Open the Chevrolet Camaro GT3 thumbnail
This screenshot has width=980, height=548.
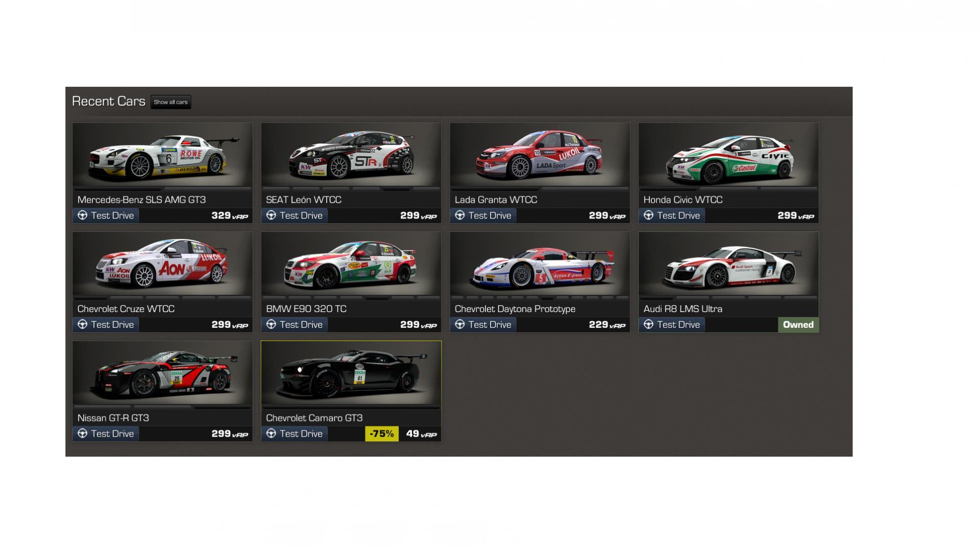click(351, 374)
